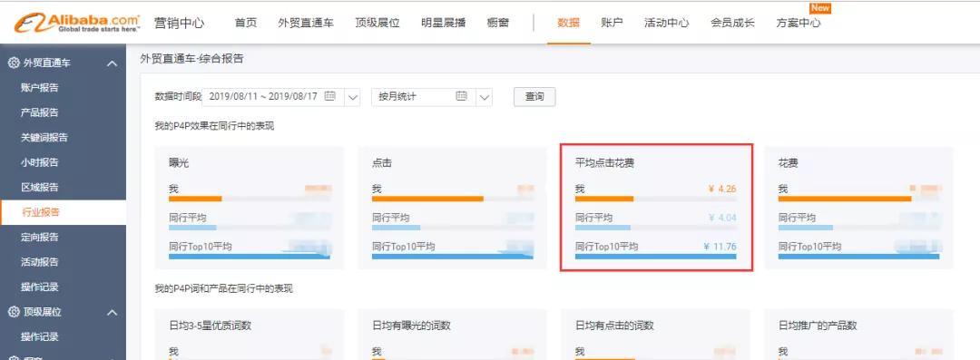Click orange 我 bar in 点击 card
980x360 pixels.
(427, 199)
